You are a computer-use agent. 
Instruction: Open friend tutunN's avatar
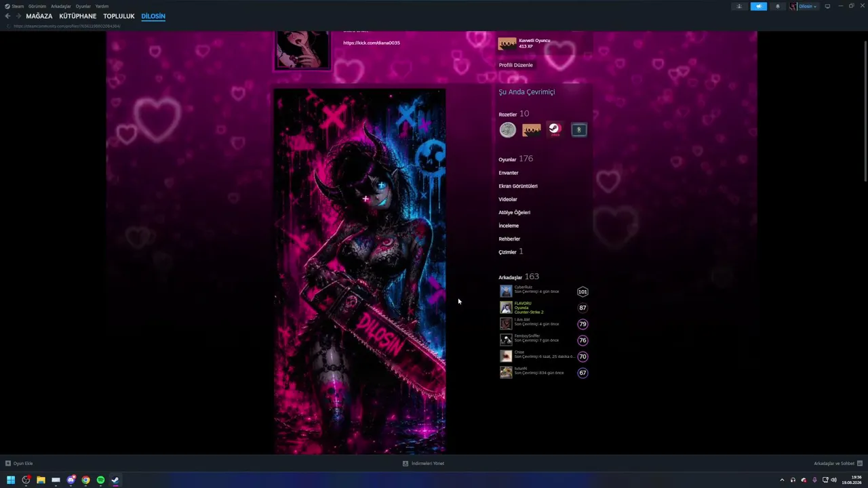point(506,372)
